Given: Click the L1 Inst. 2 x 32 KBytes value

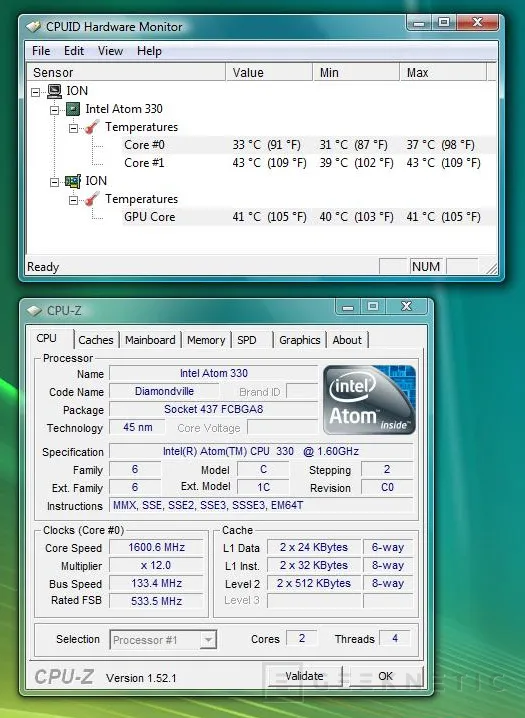Looking at the screenshot, I should (x=314, y=566).
